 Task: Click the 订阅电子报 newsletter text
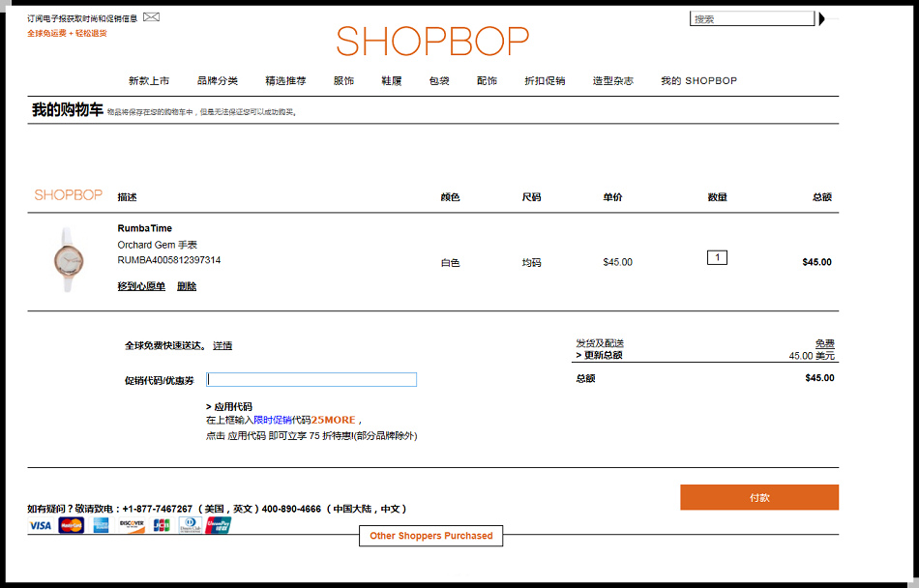tap(82, 18)
